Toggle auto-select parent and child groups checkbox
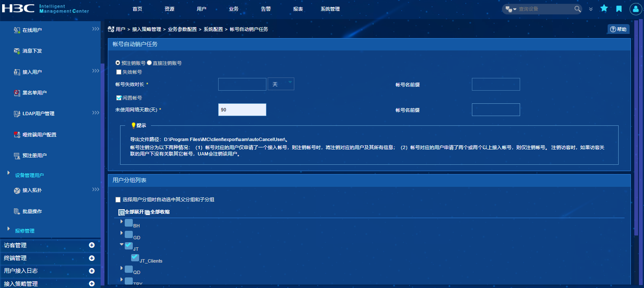This screenshot has height=288, width=644. coord(118,199)
